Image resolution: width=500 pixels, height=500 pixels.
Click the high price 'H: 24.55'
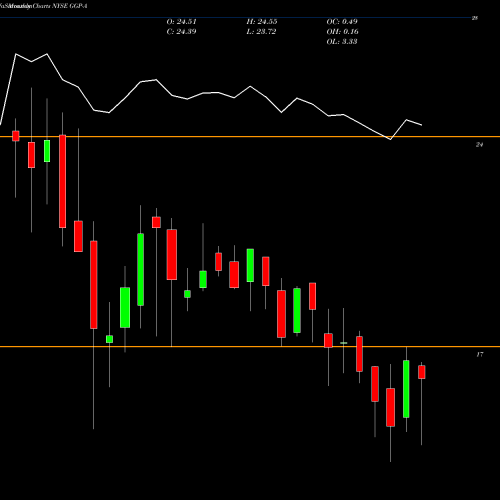(262, 22)
